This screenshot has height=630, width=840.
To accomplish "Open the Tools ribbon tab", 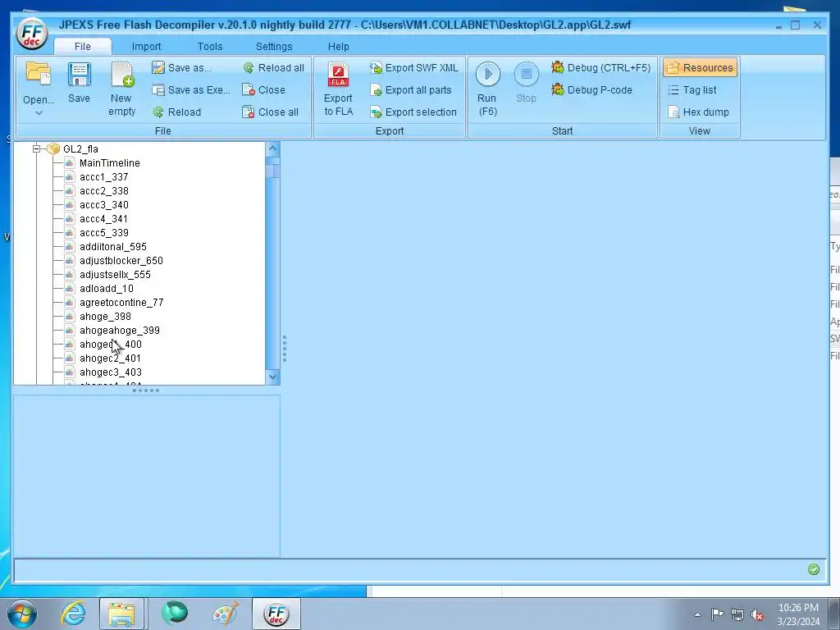I will click(x=210, y=47).
